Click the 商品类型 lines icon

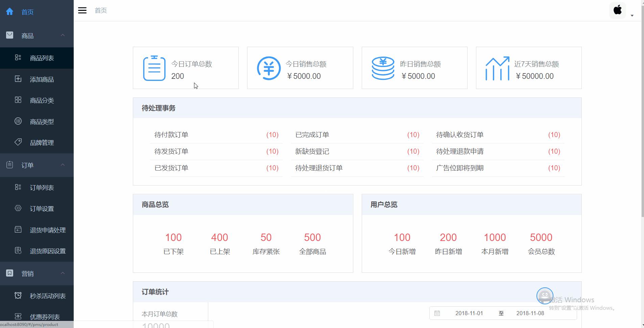(x=18, y=121)
